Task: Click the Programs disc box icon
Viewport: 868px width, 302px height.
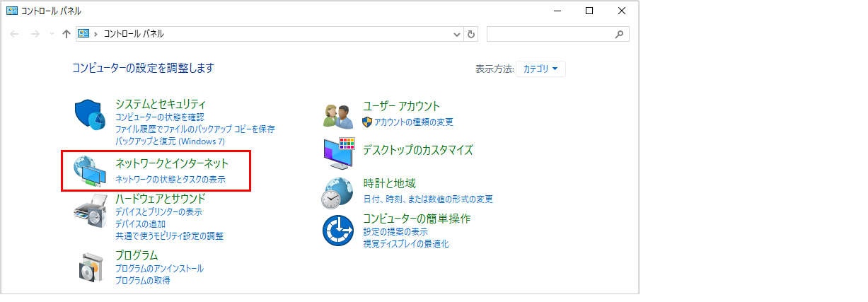Action: (91, 265)
